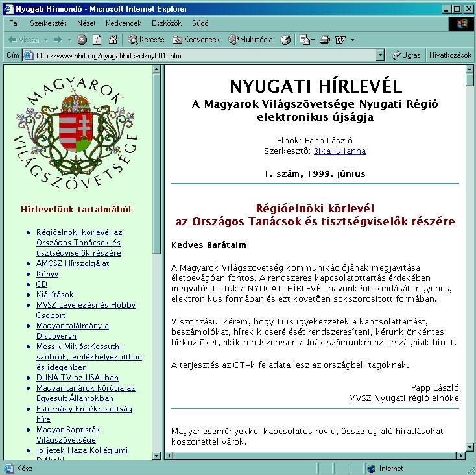Open the Edit dropdown arrow beside Word icon

click(x=352, y=40)
